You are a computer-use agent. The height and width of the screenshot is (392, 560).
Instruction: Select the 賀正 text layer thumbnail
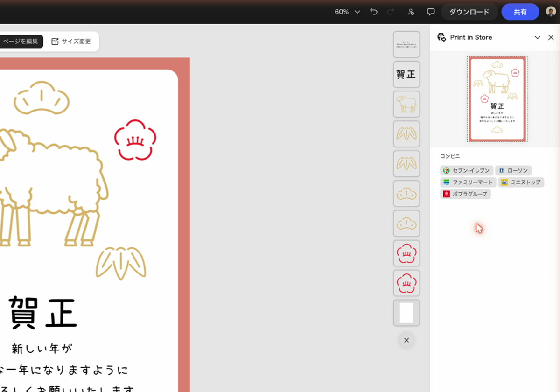click(406, 74)
